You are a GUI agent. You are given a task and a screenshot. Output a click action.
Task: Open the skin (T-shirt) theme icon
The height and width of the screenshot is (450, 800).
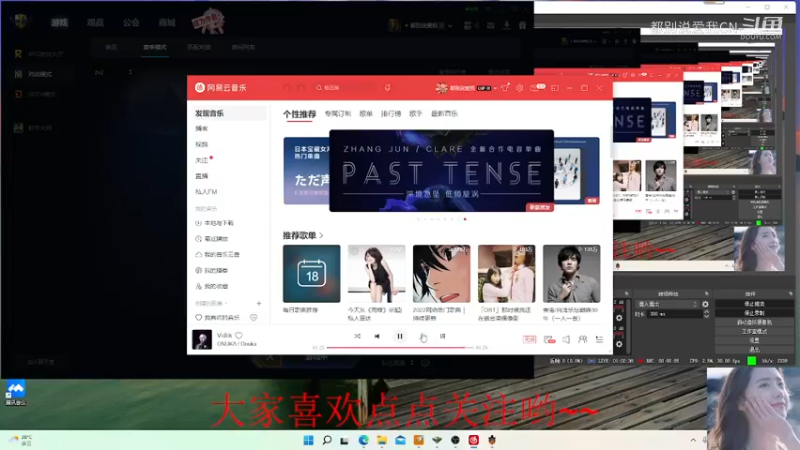coord(505,88)
